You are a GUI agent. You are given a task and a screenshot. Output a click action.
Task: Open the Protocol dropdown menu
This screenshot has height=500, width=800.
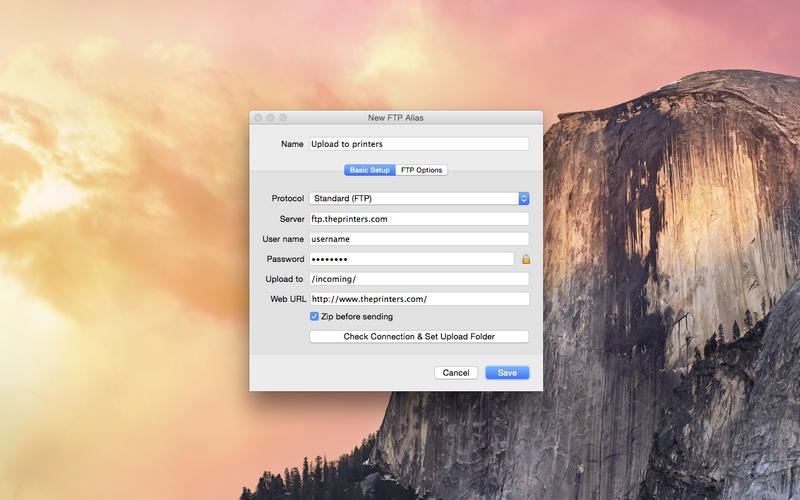[523, 199]
